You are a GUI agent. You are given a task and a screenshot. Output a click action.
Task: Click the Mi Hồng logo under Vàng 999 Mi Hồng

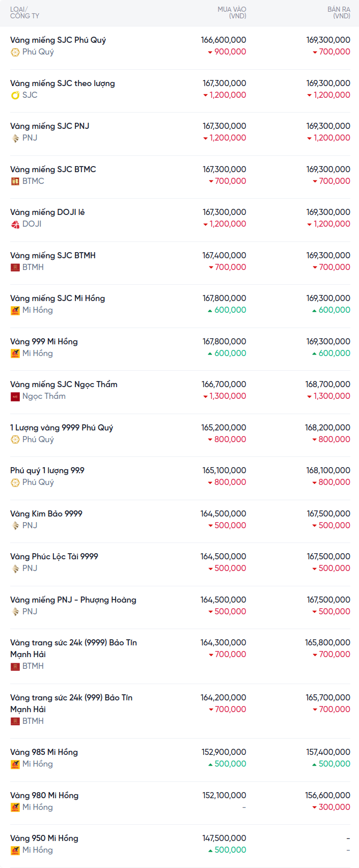pos(15,354)
